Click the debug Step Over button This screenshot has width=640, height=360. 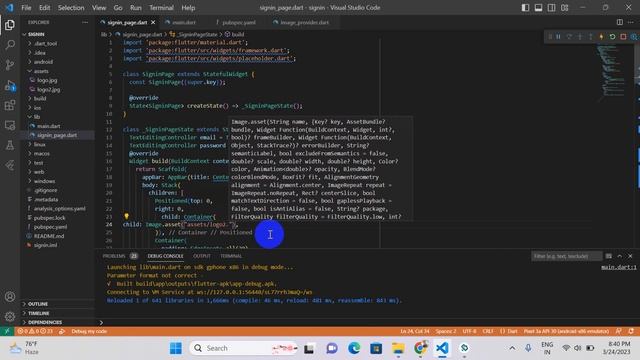coord(569,37)
